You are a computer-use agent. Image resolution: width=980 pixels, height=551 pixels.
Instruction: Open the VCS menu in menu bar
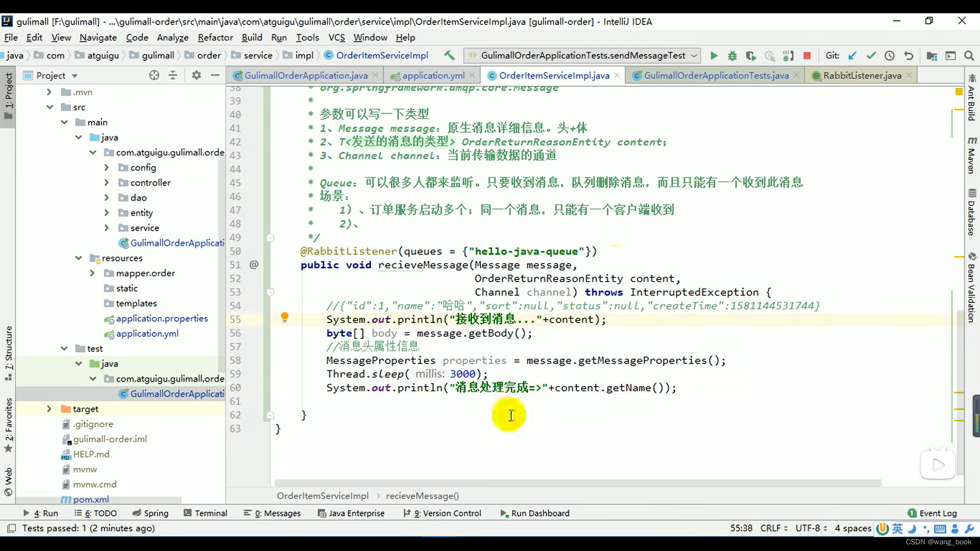coord(336,37)
